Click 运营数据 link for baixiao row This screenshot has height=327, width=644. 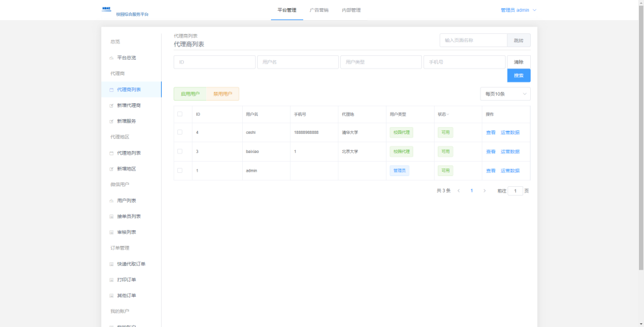click(510, 152)
